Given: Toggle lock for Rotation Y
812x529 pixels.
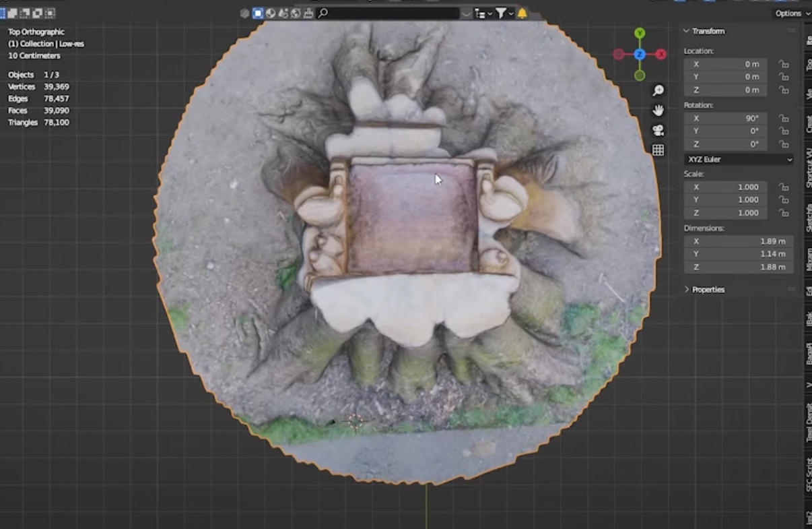Looking at the screenshot, I should pyautogui.click(x=784, y=131).
